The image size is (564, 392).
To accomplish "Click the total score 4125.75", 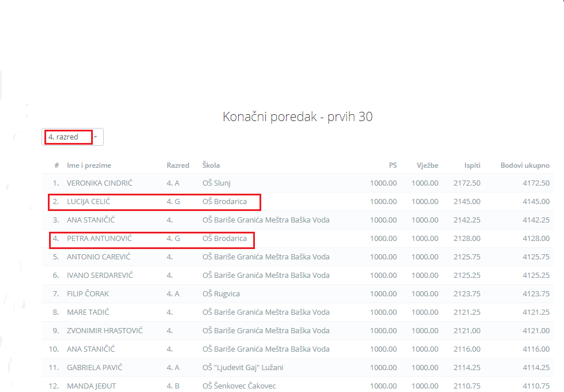I will 536,257.
